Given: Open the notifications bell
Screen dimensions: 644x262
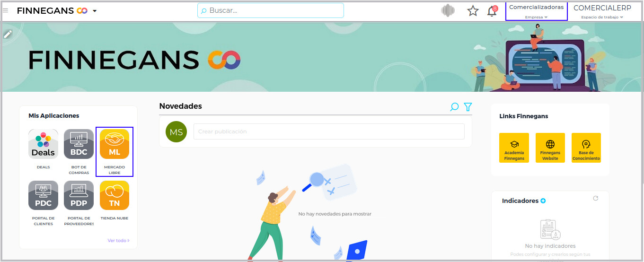Looking at the screenshot, I should [x=492, y=11].
